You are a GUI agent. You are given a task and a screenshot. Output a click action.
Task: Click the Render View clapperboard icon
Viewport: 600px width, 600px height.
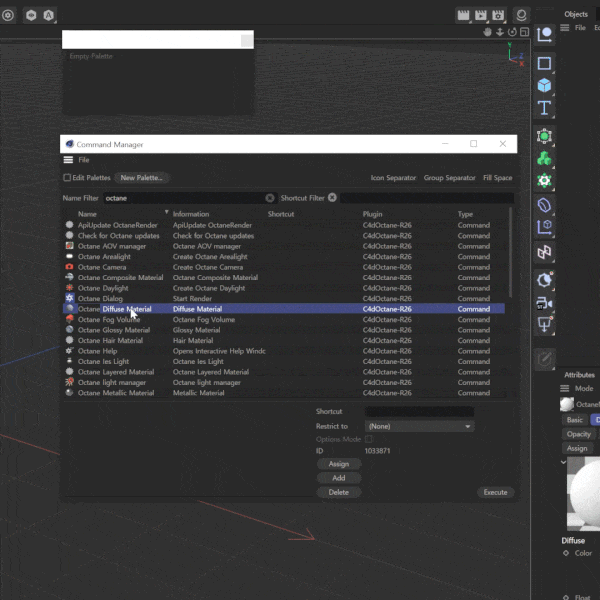click(463, 15)
